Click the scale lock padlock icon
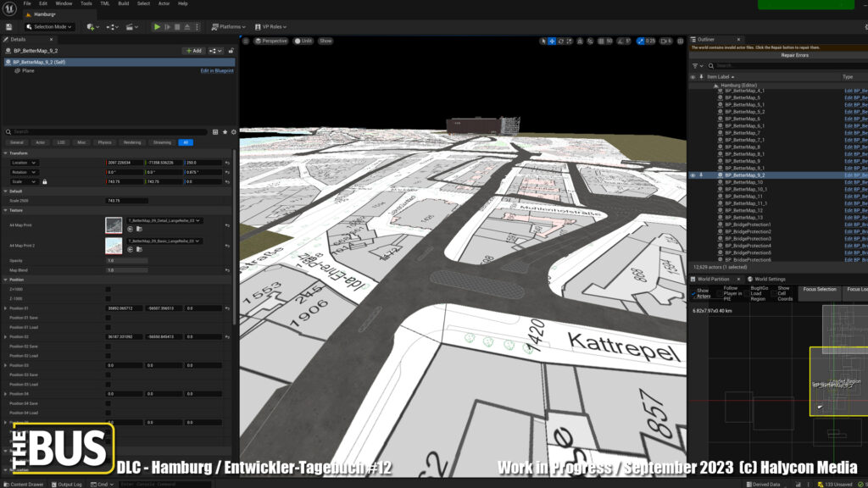This screenshot has width=868, height=488. pyautogui.click(x=45, y=181)
